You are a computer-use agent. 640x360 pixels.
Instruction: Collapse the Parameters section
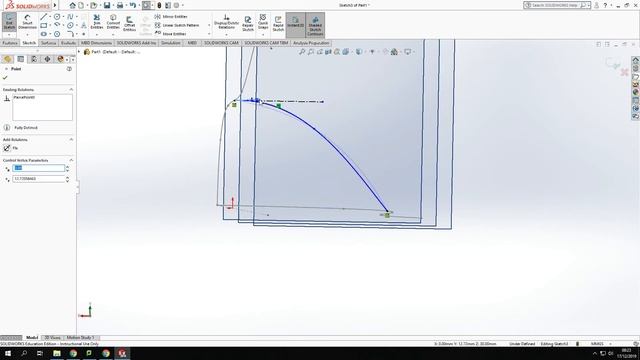[71, 160]
